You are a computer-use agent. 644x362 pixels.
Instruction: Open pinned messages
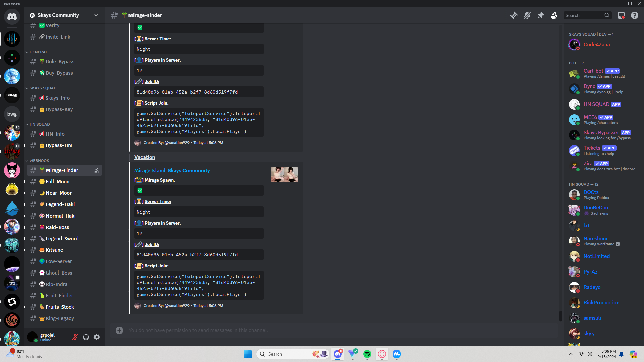click(x=541, y=15)
